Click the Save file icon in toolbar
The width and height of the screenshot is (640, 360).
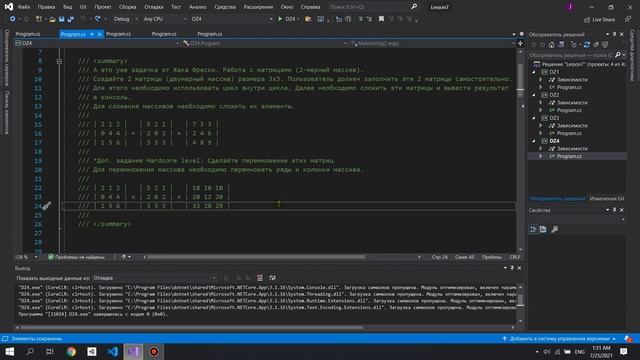pyautogui.click(x=61, y=19)
